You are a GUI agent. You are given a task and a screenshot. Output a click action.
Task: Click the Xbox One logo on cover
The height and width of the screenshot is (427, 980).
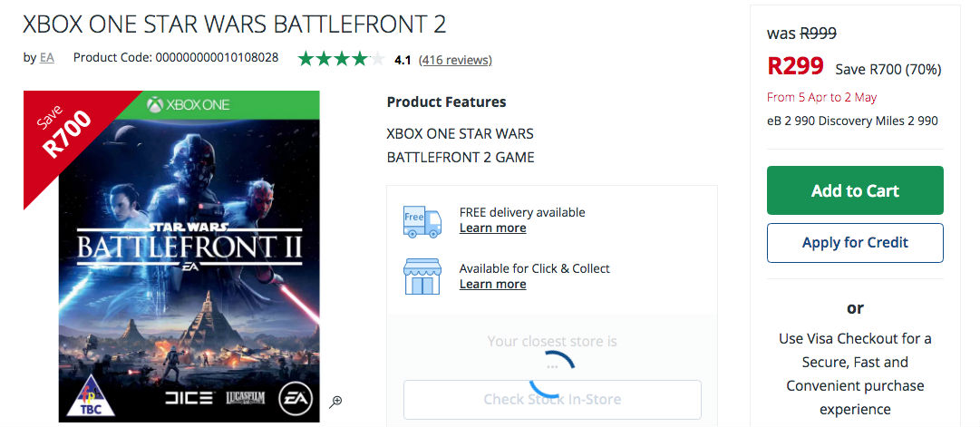point(189,104)
